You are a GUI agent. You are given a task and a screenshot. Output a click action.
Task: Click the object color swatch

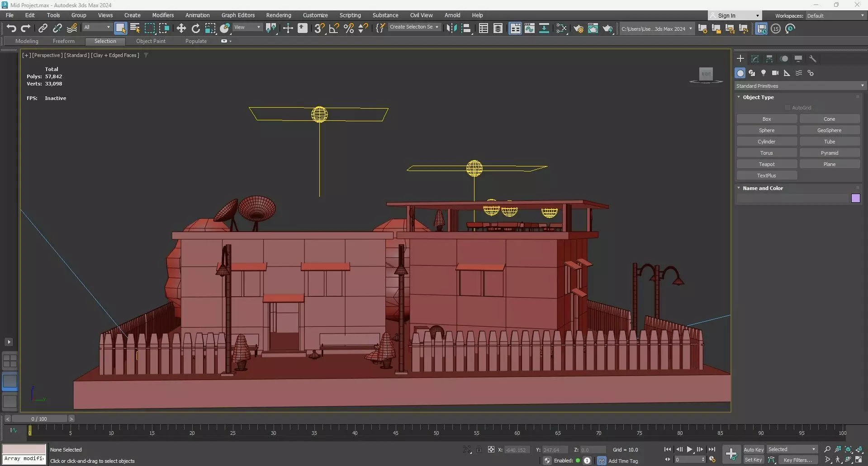pyautogui.click(x=855, y=198)
